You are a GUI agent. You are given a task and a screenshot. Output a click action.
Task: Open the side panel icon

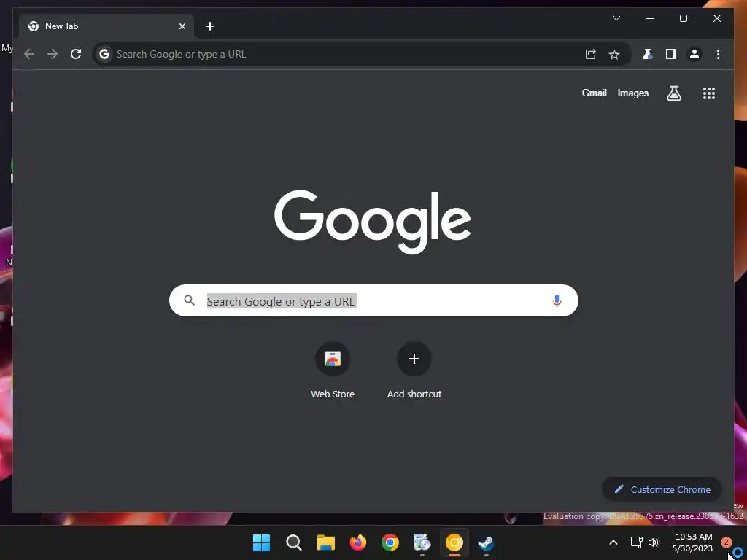(x=671, y=54)
